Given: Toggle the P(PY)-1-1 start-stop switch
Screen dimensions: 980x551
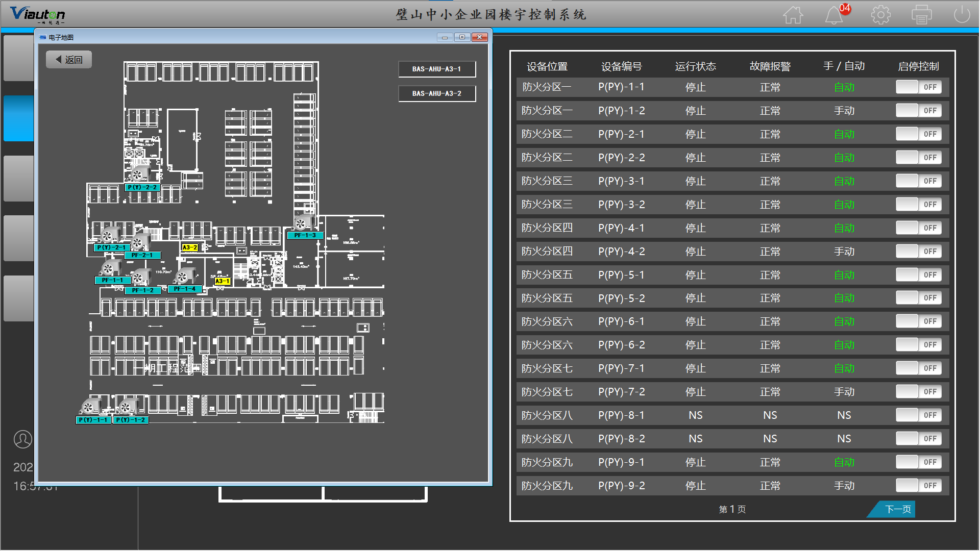Looking at the screenshot, I should [918, 87].
